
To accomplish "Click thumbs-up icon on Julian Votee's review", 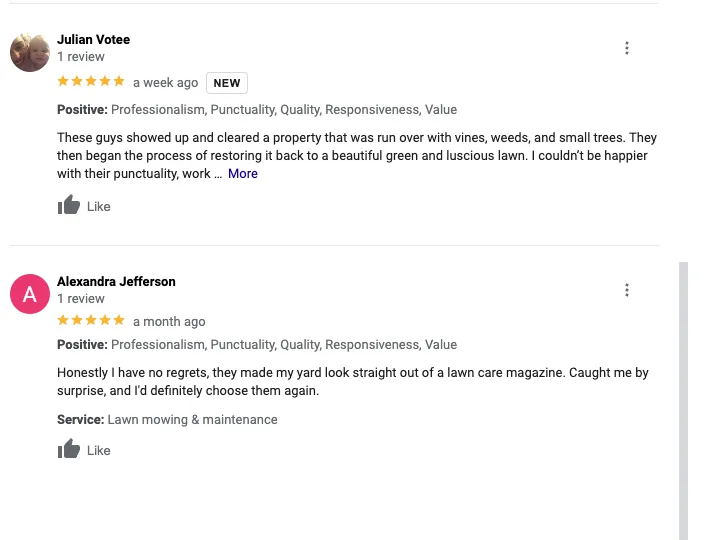I will 69,206.
